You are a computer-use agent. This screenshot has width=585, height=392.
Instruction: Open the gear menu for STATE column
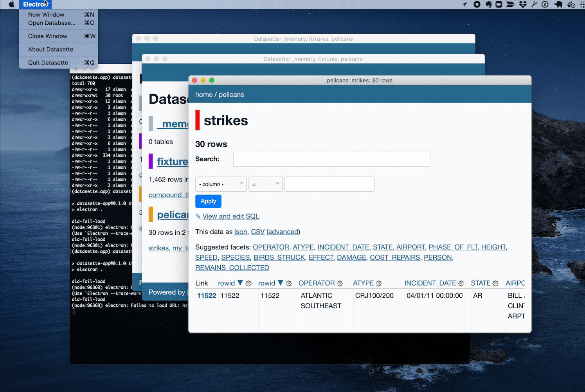tap(495, 283)
